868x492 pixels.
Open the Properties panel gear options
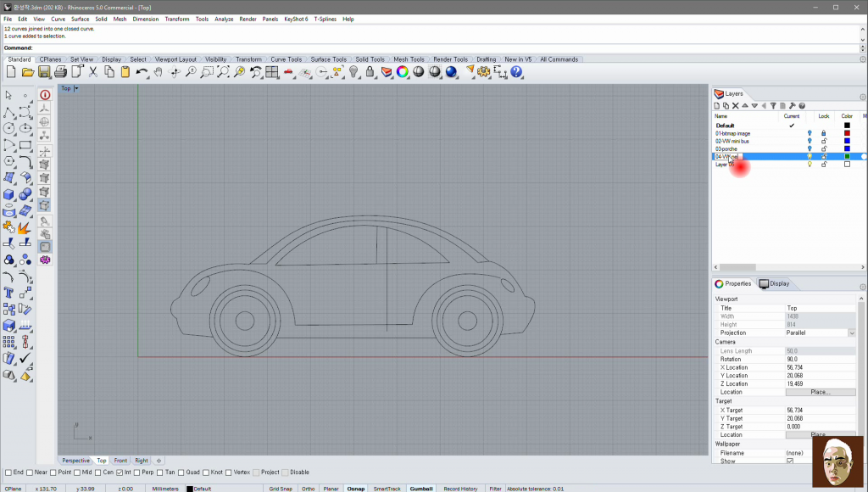[862, 287]
